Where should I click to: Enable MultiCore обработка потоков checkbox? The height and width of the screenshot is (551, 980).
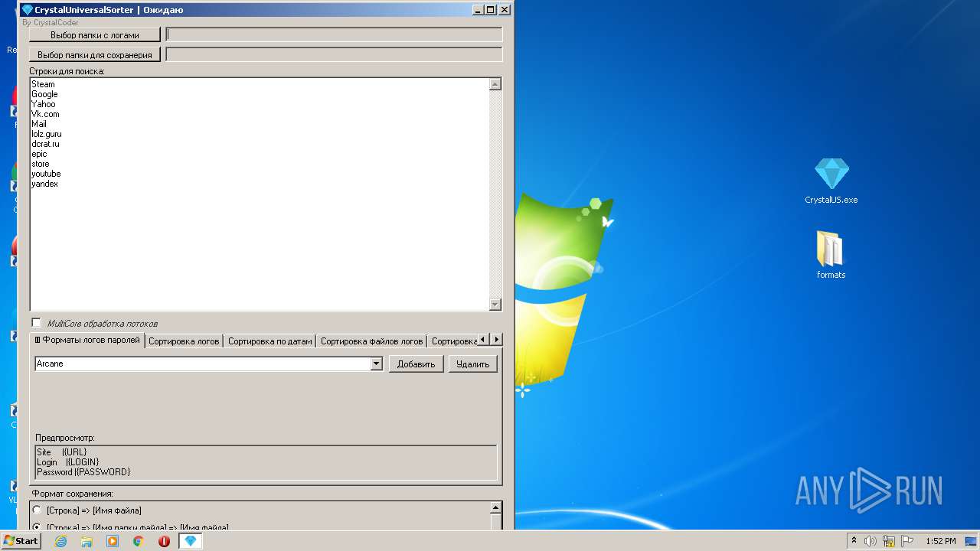36,323
